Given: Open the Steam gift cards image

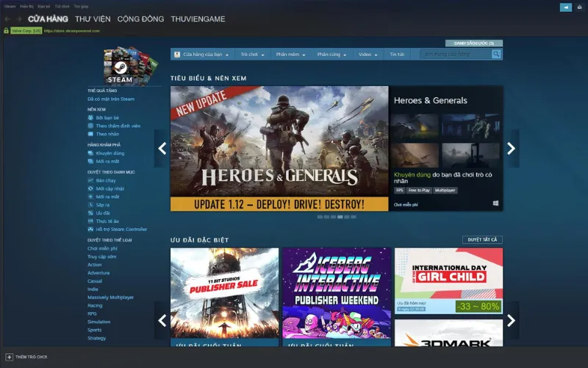Looking at the screenshot, I should [131, 66].
